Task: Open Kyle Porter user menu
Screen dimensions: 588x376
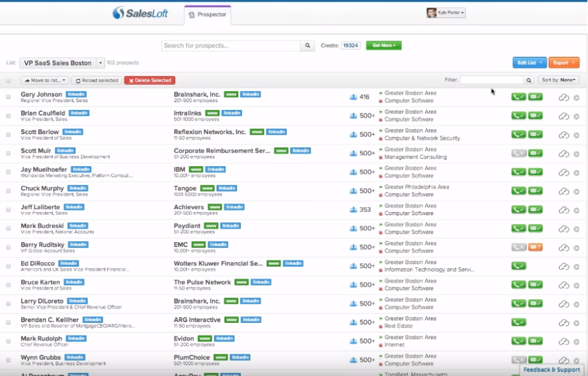Action: (446, 13)
